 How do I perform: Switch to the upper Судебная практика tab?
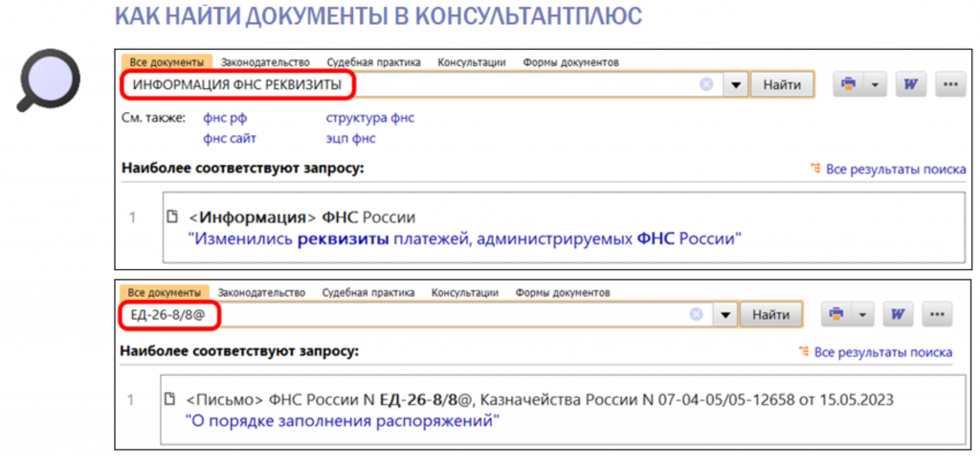373,62
